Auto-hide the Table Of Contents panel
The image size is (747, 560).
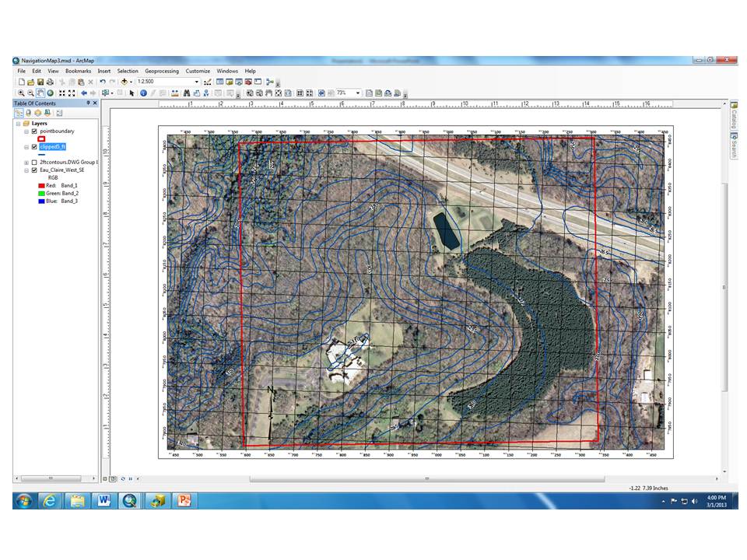coord(88,103)
